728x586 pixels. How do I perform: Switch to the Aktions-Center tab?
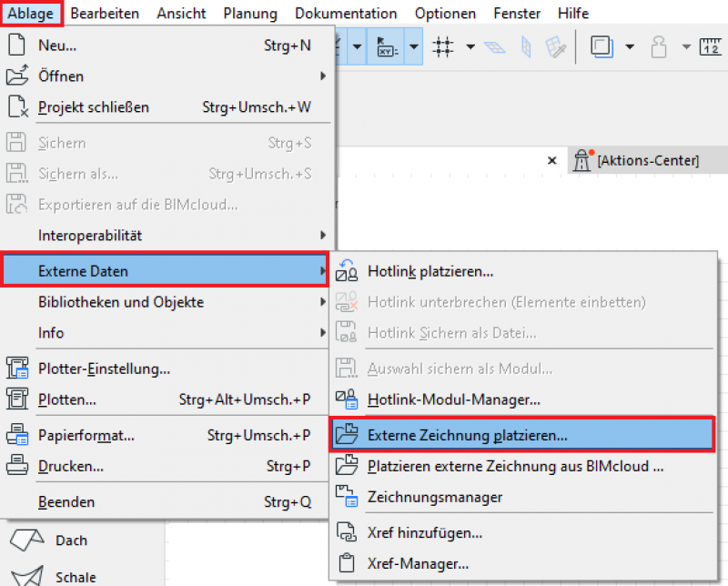(x=647, y=160)
